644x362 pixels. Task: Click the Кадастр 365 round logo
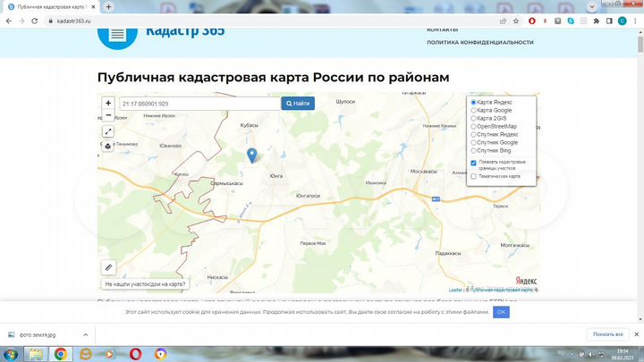(x=117, y=35)
